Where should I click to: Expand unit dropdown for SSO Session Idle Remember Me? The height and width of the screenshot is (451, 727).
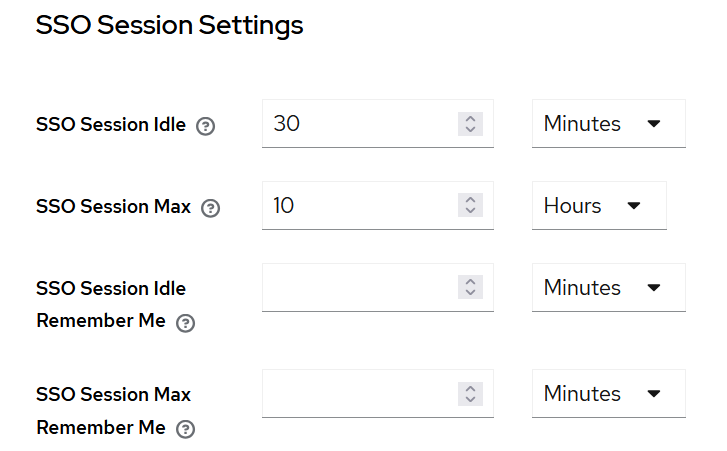[608, 288]
